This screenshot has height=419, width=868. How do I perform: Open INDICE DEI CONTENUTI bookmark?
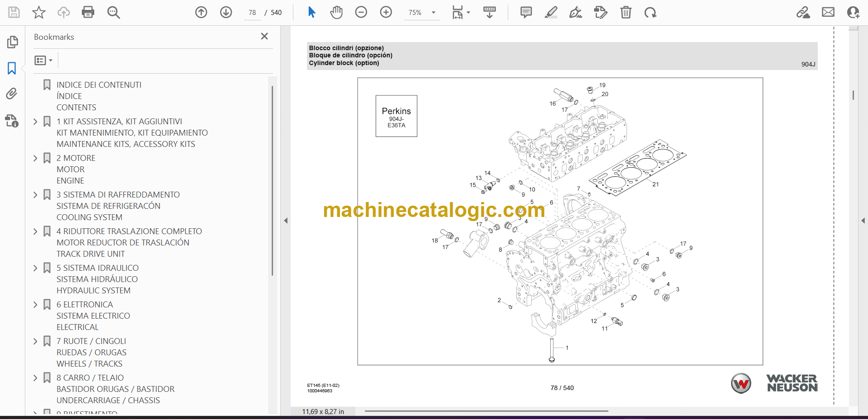pyautogui.click(x=99, y=85)
